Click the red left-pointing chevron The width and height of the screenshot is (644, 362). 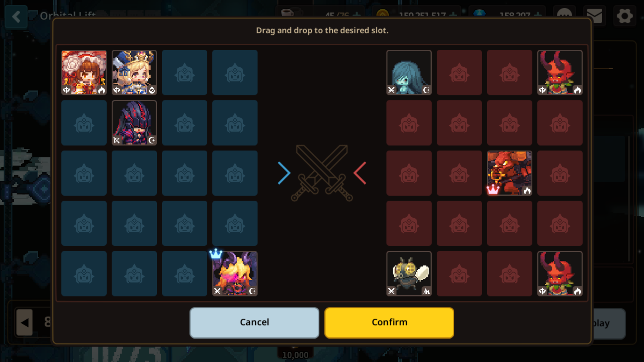(360, 173)
